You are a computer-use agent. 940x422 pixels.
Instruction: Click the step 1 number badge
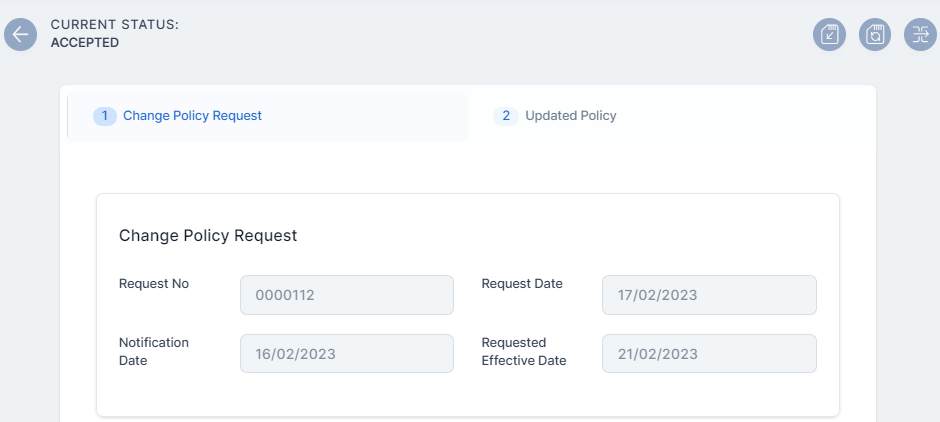(x=105, y=116)
